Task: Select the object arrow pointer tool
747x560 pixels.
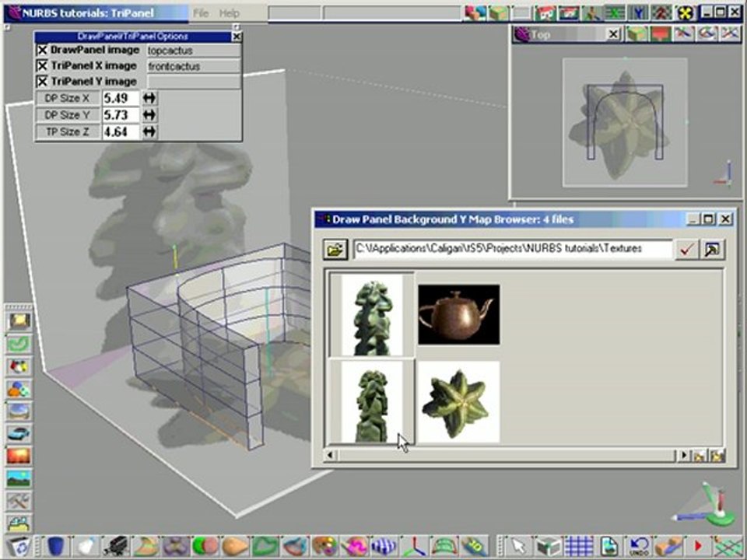Action: click(x=519, y=546)
